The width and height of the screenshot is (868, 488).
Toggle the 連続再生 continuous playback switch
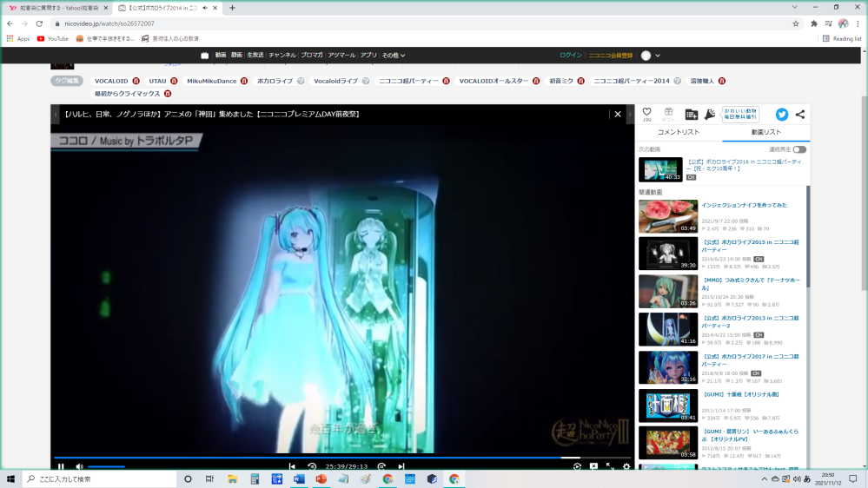799,149
